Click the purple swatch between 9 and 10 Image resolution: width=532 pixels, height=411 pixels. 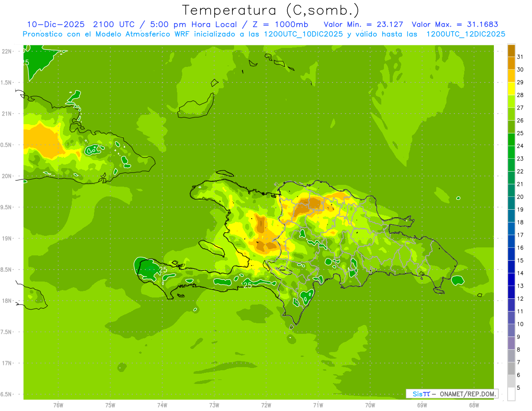point(511,330)
